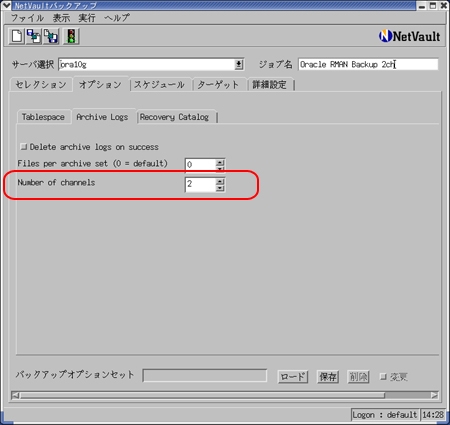Open the window menu arrow in title bar
This screenshot has width=450, height=425.
click(x=6, y=5)
